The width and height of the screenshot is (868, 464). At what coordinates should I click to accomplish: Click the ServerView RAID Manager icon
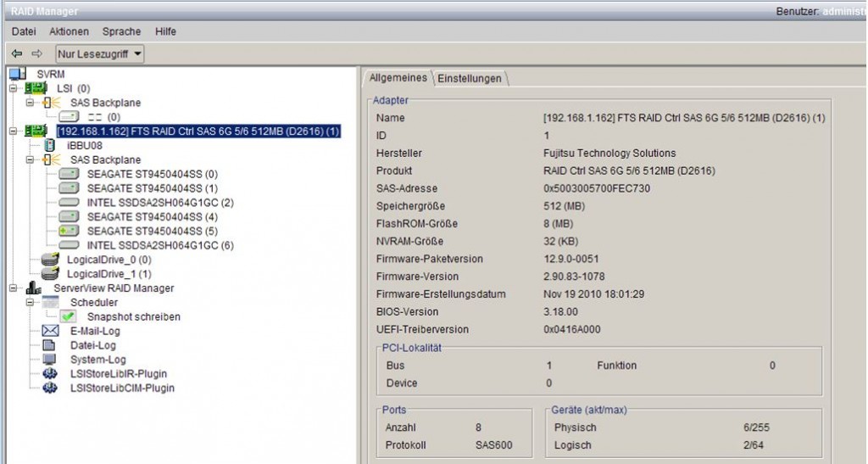pyautogui.click(x=33, y=288)
